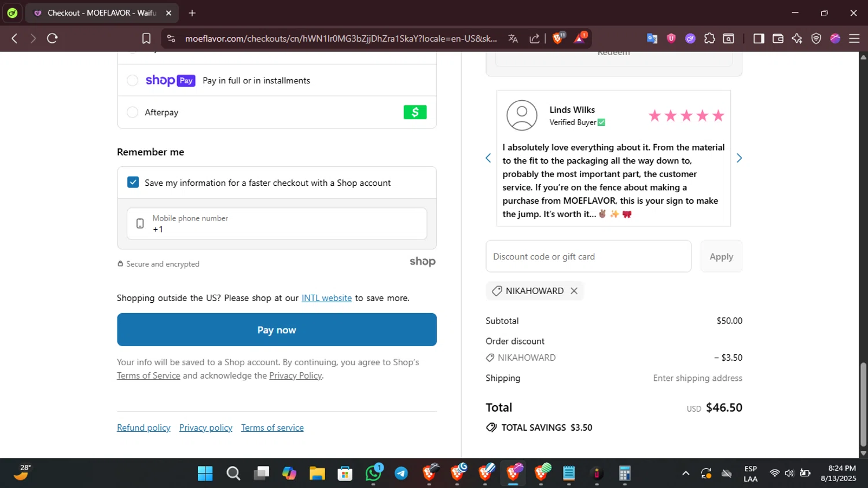Open the INTL website link
Screen dimensions: 868x488
326,298
